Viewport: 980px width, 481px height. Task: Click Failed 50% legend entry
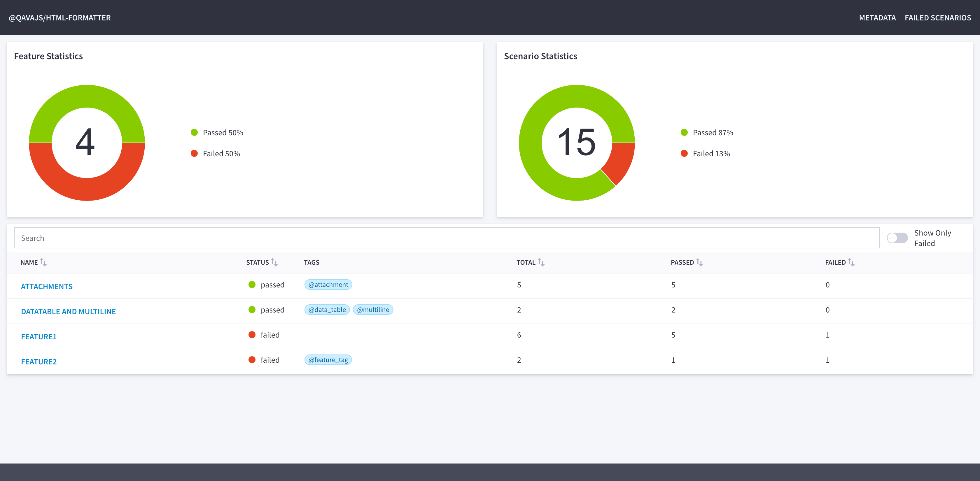point(221,154)
